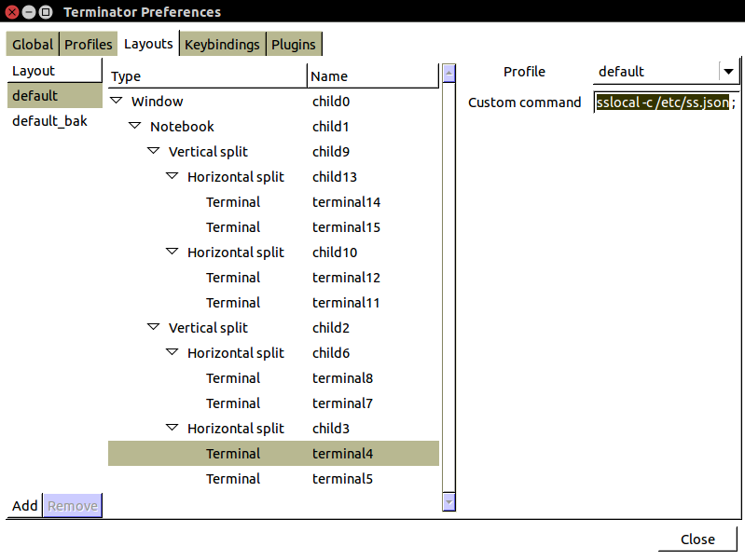The image size is (745, 560).
Task: Open the Profiles tab
Action: (x=89, y=44)
